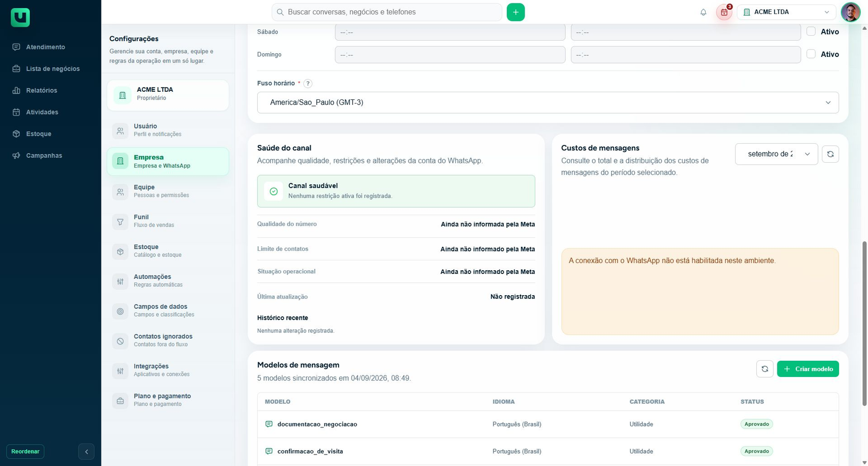
Task: Click the Histórico recente heading
Action: coord(283,318)
